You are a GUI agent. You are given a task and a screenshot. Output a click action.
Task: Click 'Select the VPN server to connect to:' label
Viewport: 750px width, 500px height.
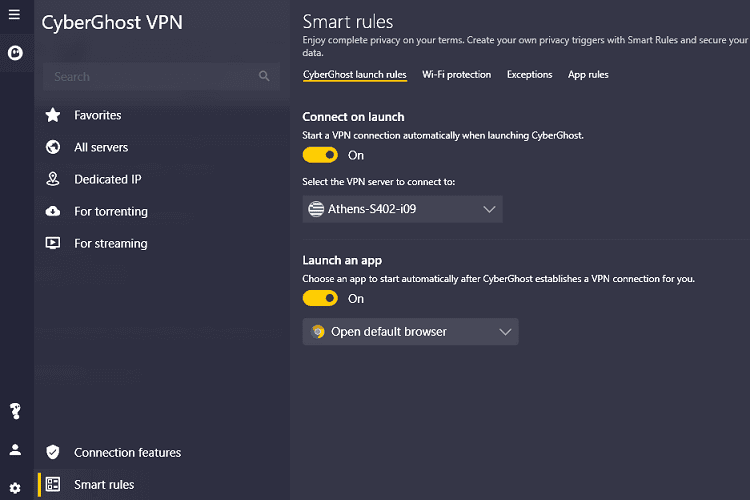[379, 182]
